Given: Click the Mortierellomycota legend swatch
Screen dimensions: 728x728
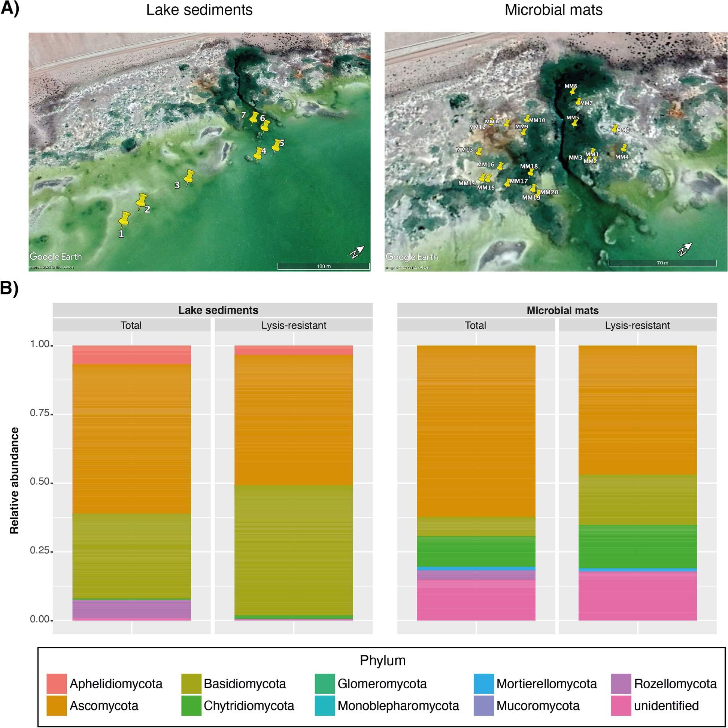Looking at the screenshot, I should 484,683.
